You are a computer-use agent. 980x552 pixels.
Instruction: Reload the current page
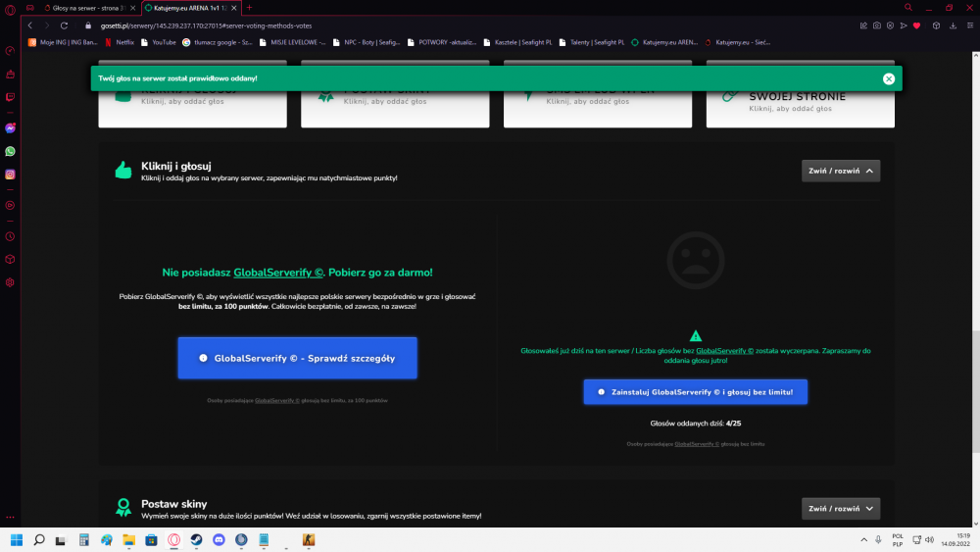(64, 25)
